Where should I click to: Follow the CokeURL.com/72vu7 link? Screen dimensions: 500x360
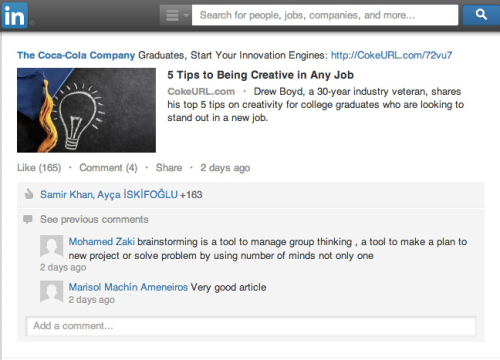(391, 55)
